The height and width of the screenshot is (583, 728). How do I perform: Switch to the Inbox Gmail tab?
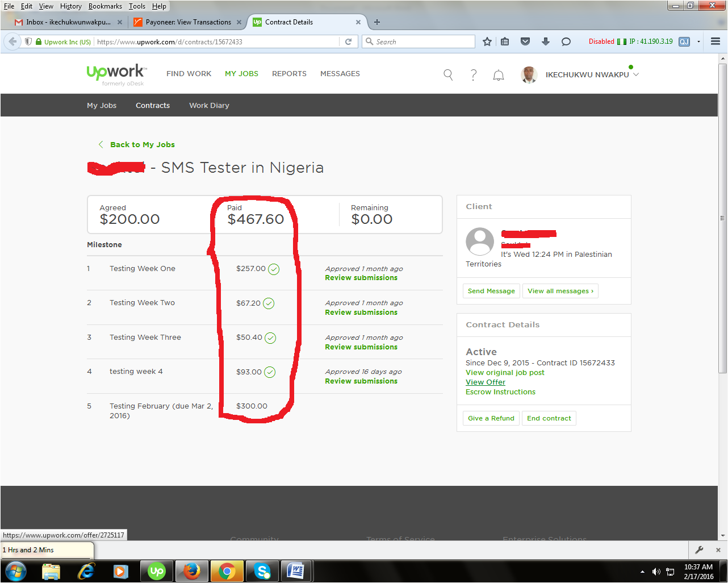68,22
